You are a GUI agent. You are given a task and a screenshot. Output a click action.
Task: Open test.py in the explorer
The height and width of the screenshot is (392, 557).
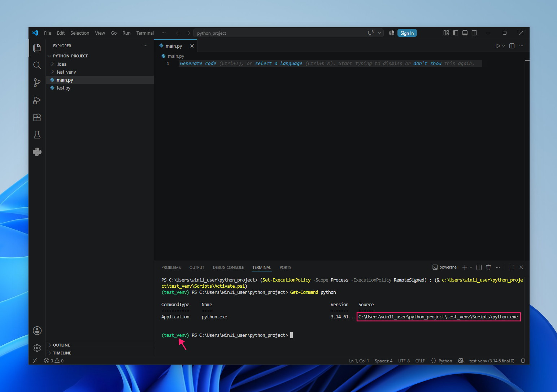click(100, 88)
